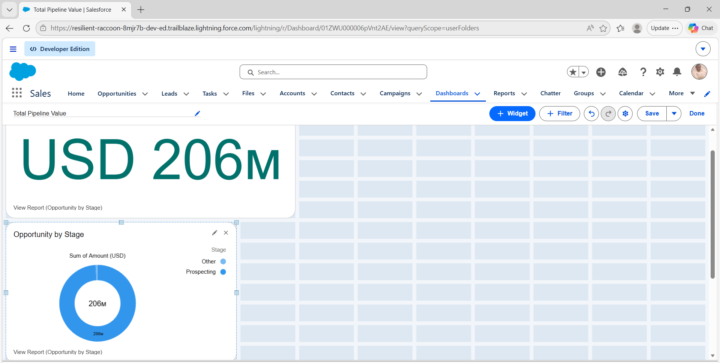Open the Files tab

[248, 93]
